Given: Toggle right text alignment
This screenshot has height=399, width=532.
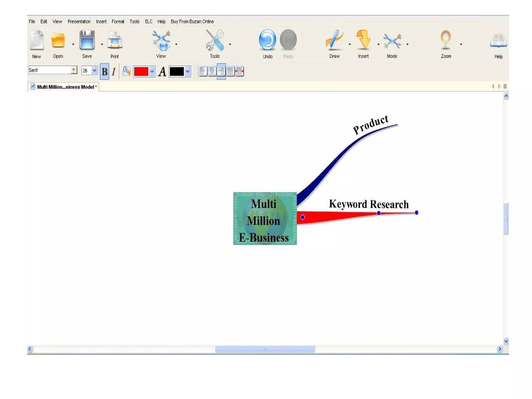Looking at the screenshot, I should pyautogui.click(x=221, y=71).
